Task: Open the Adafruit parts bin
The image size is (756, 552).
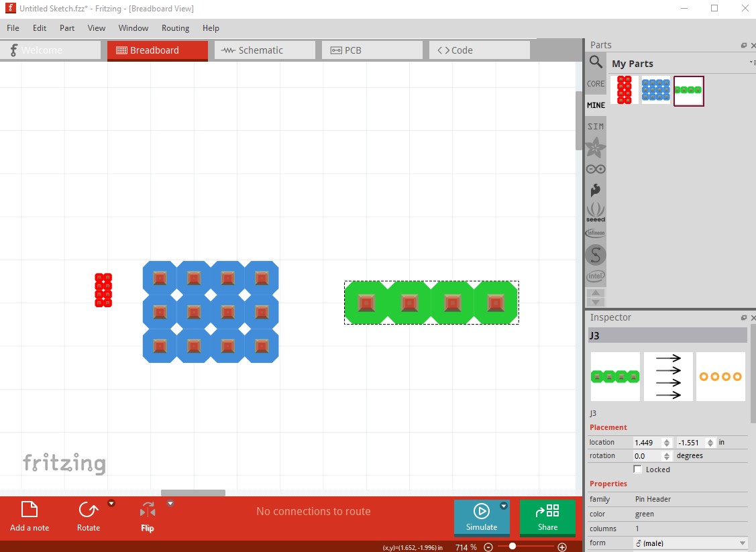Action: coord(596,148)
